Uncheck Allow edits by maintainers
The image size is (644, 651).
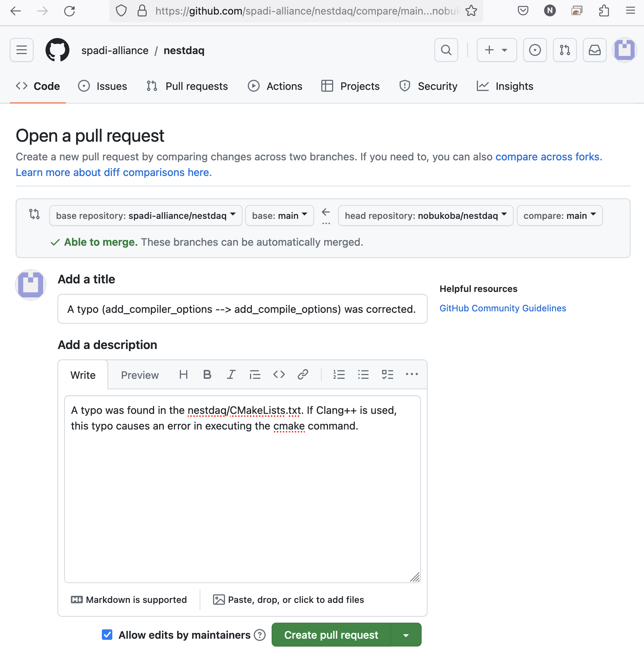pyautogui.click(x=107, y=635)
